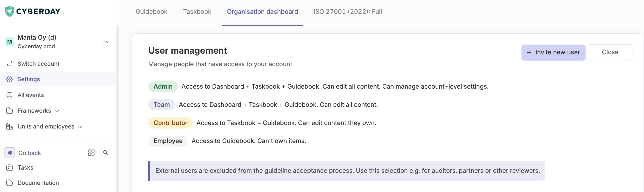Click the Employee role badge
Image resolution: width=644 pixels, height=192 pixels.
click(x=168, y=141)
